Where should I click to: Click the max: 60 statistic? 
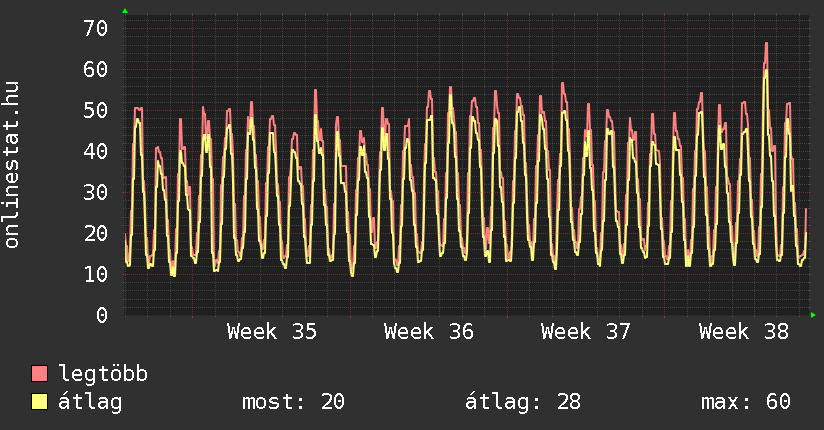coord(746,402)
